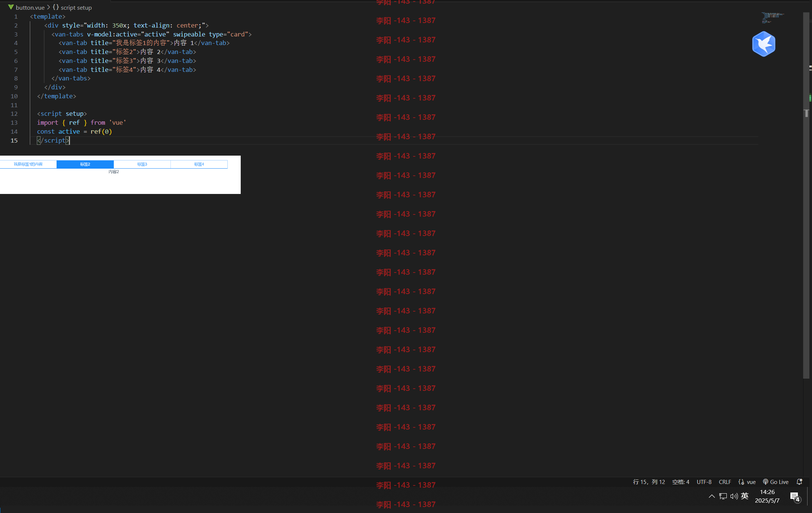Click the notifications bell in status bar
The image size is (812, 513).
click(x=799, y=482)
